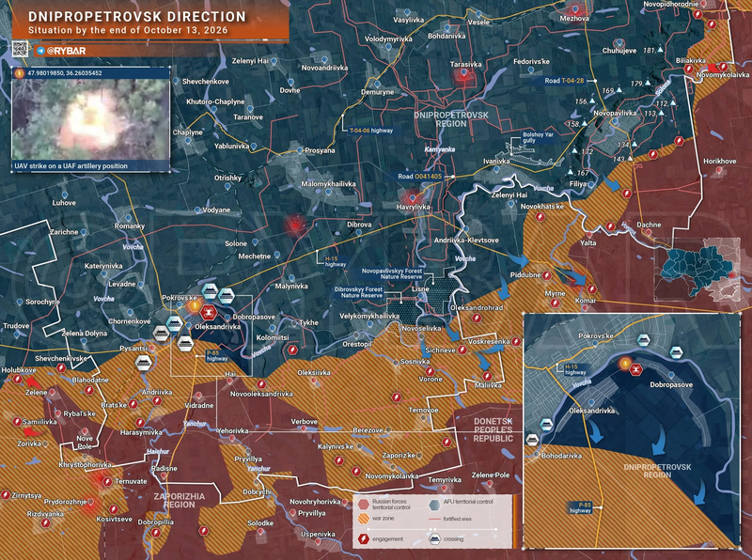Click the Ukraine locator mini-map
Image resolution: width=752 pixels, height=560 pixels.
point(697,270)
